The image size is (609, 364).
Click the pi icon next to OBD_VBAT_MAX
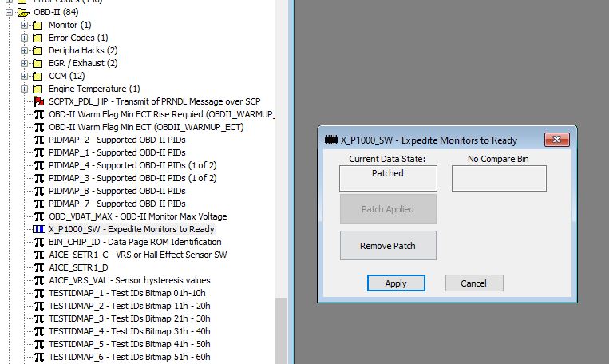[x=38, y=216]
